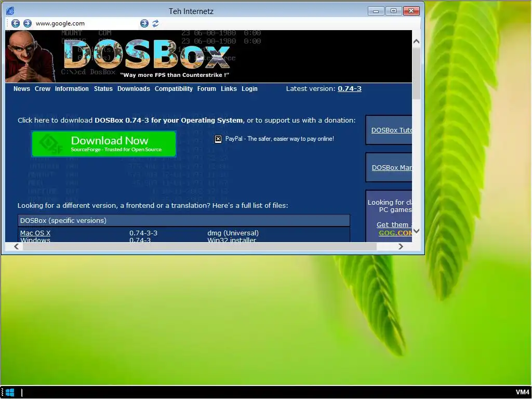The width and height of the screenshot is (532, 399).
Task: Click the forward arrow next to back
Action: 28,23
